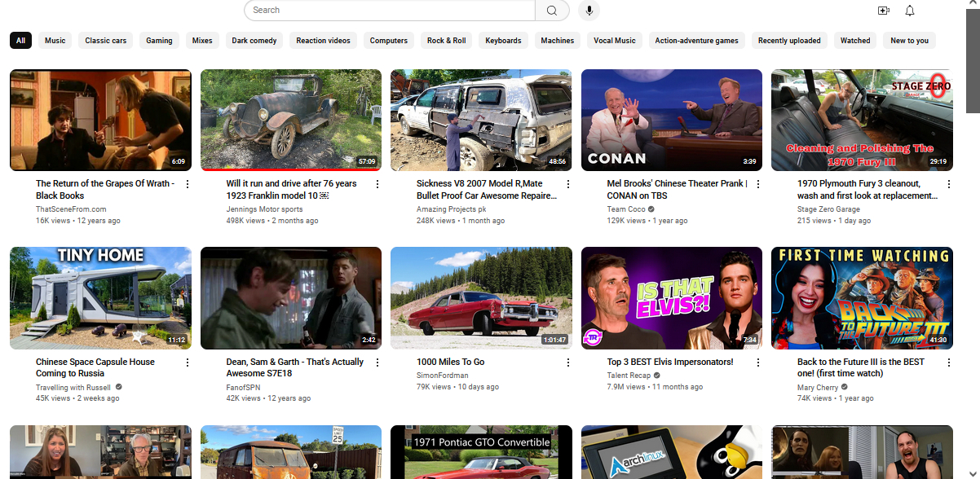Open title Mel Brooks' Chinese Theater Prank

click(677, 190)
